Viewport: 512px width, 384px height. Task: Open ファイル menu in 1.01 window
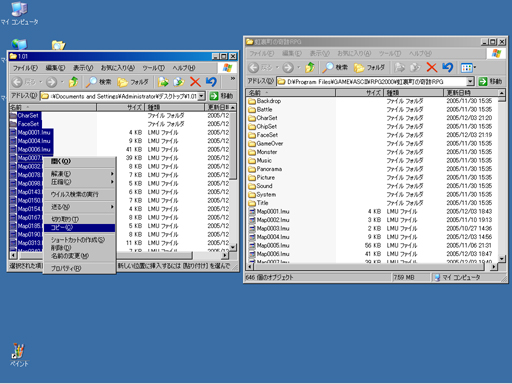coord(25,68)
